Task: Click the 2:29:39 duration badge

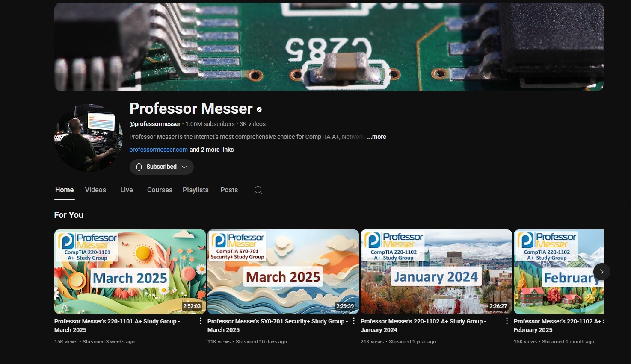Action: 345,306
